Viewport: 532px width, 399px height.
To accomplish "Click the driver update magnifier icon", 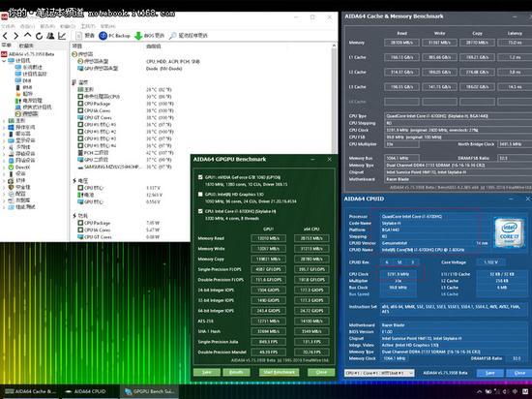I will [x=173, y=35].
